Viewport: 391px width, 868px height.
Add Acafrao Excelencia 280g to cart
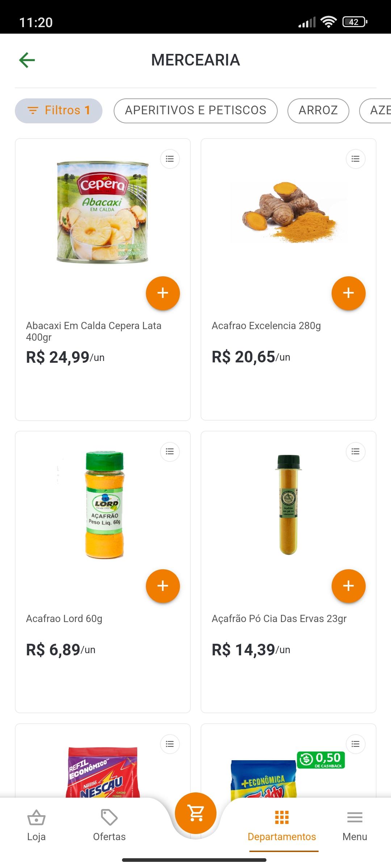tap(349, 293)
